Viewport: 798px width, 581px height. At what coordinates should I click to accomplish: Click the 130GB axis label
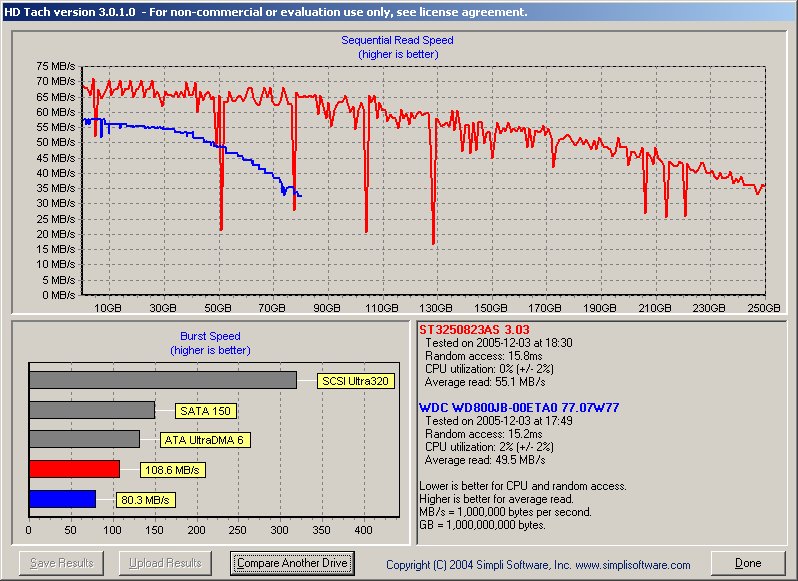[x=436, y=308]
